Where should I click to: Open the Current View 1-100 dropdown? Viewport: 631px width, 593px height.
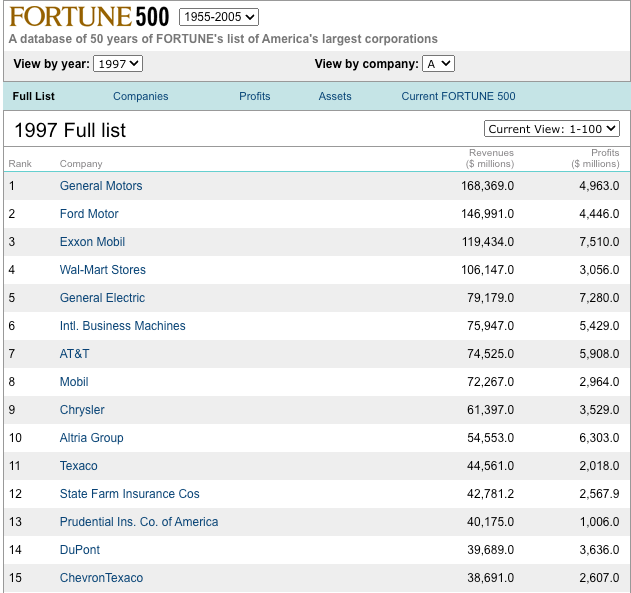coord(552,129)
